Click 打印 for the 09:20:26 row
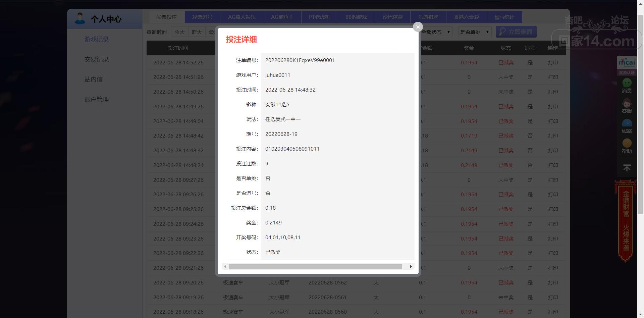The image size is (644, 318). click(553, 283)
